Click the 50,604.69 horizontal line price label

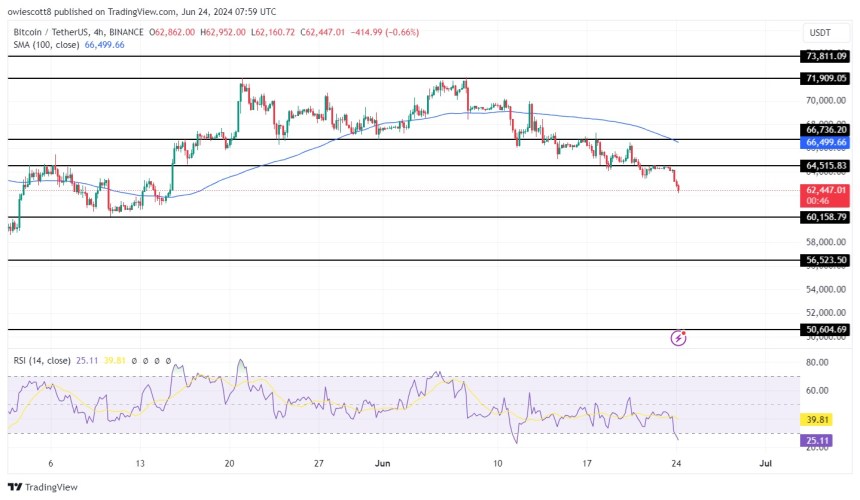point(825,329)
